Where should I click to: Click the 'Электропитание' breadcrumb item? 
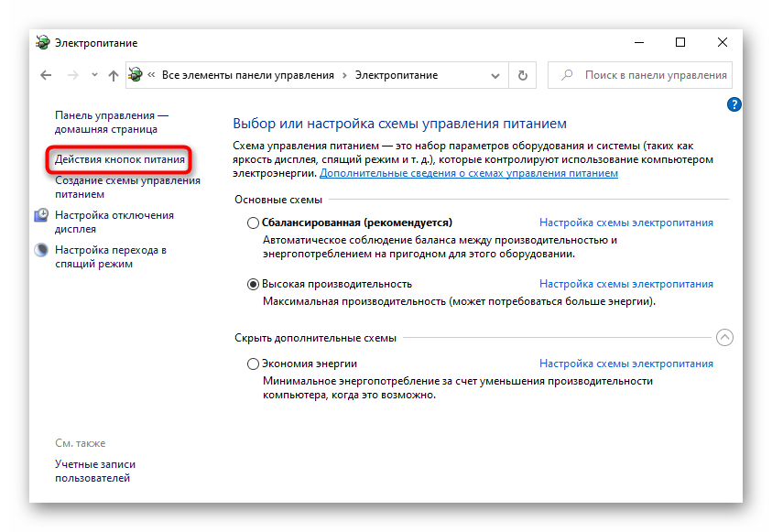click(x=397, y=75)
